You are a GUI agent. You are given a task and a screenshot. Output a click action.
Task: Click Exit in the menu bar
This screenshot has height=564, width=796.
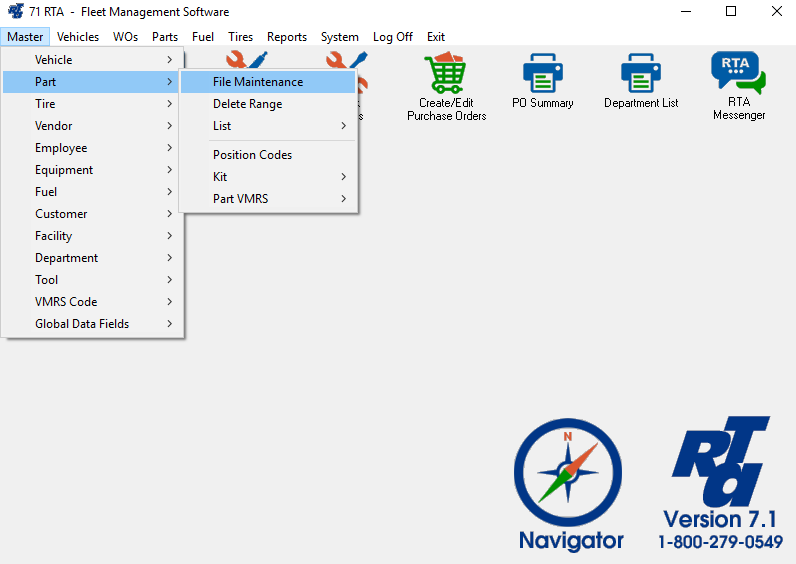click(436, 37)
